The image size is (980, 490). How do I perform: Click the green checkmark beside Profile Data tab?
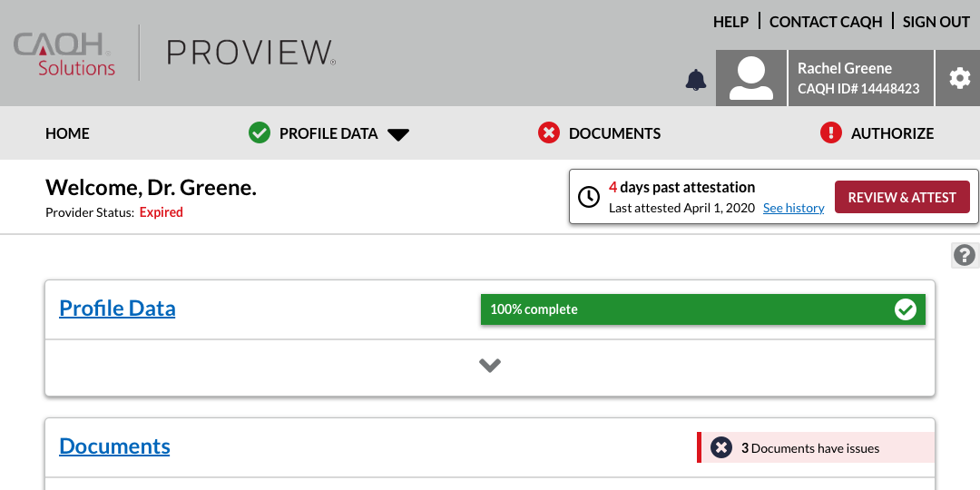point(260,133)
